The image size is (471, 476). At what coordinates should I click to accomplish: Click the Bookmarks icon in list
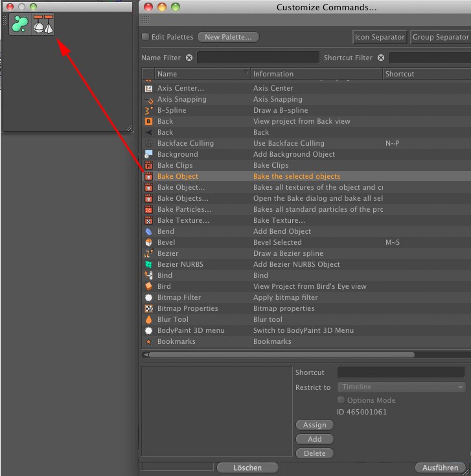click(x=148, y=341)
